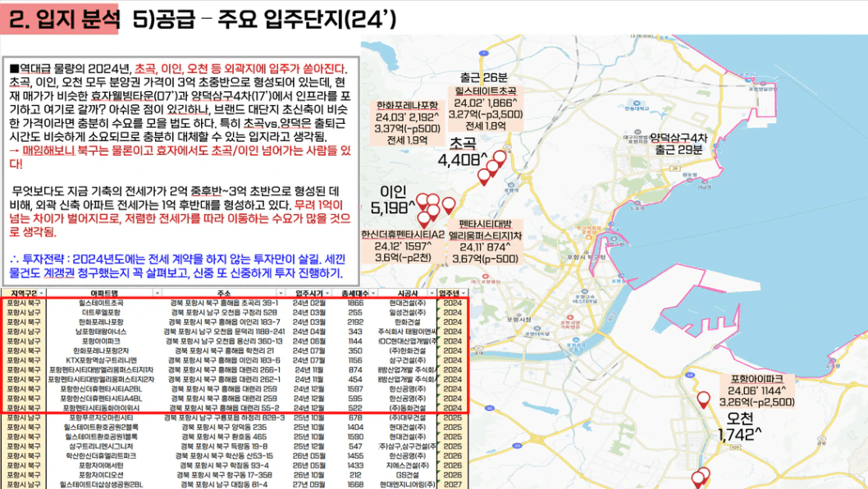Viewport: 868px width, 489px height.
Task: Click the 펜타시티대방 엘리움퍼스티지1차 map label
Action: point(485,241)
